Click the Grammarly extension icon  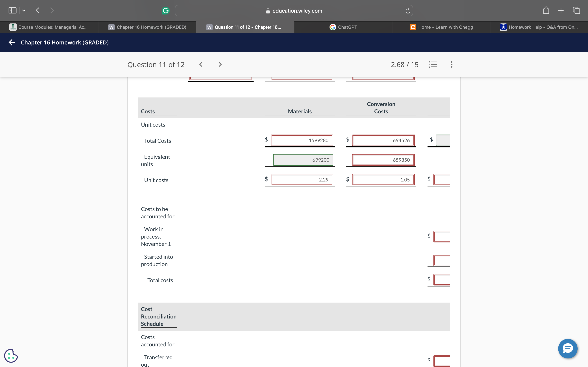[165, 10]
